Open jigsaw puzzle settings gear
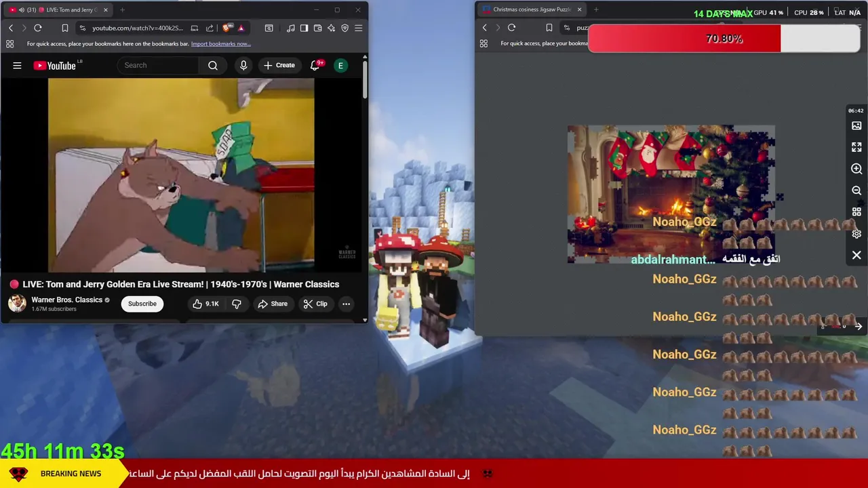The width and height of the screenshot is (868, 488). 856,234
